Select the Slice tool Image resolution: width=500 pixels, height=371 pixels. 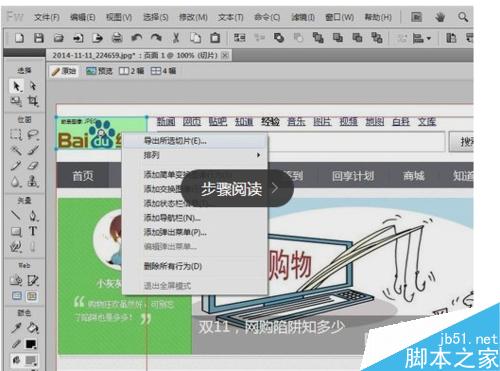click(x=33, y=280)
